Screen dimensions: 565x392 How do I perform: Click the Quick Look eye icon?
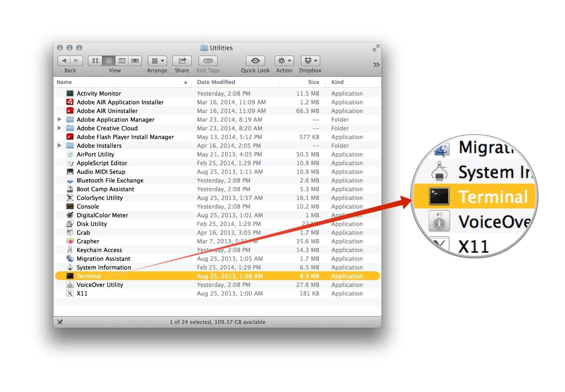pyautogui.click(x=255, y=61)
